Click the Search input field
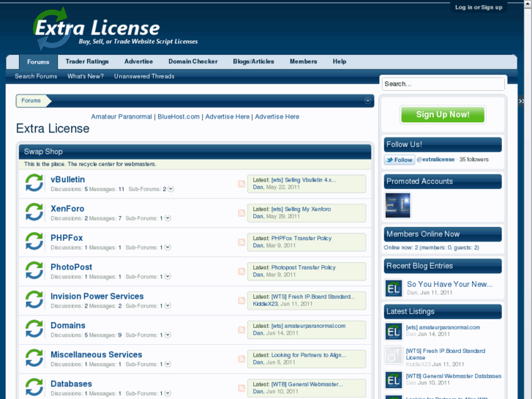Viewport: 532px width, 399px height. tap(443, 84)
